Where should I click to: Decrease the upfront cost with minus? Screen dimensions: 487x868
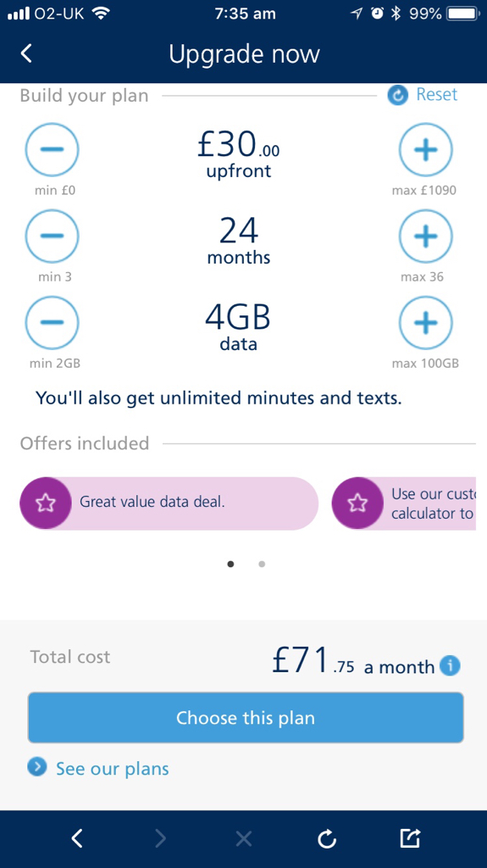pos(52,149)
